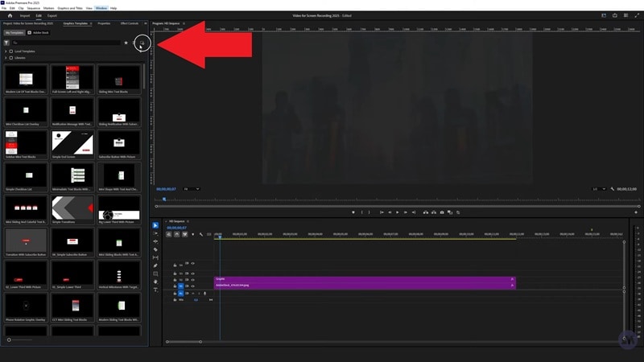Viewport: 644px width, 362px height.
Task: Hide track V2 with its eye icon
Action: (192, 280)
